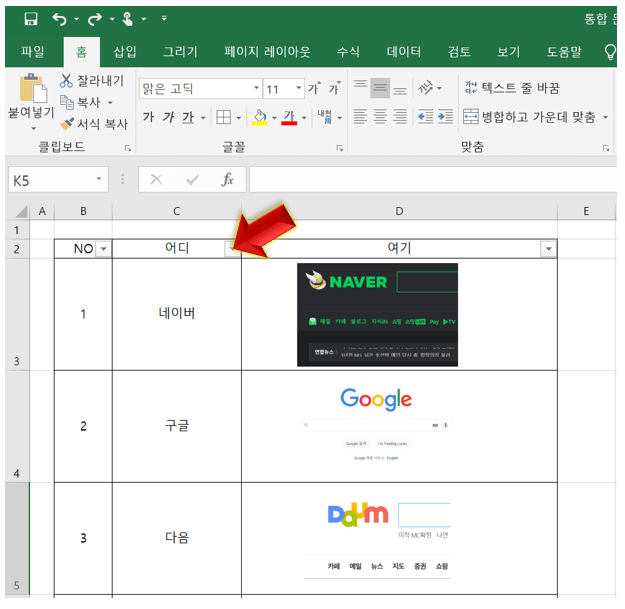Viewport: 625px width, 609px height.
Task: Click the Select All corner triangle
Action: pyautogui.click(x=21, y=211)
